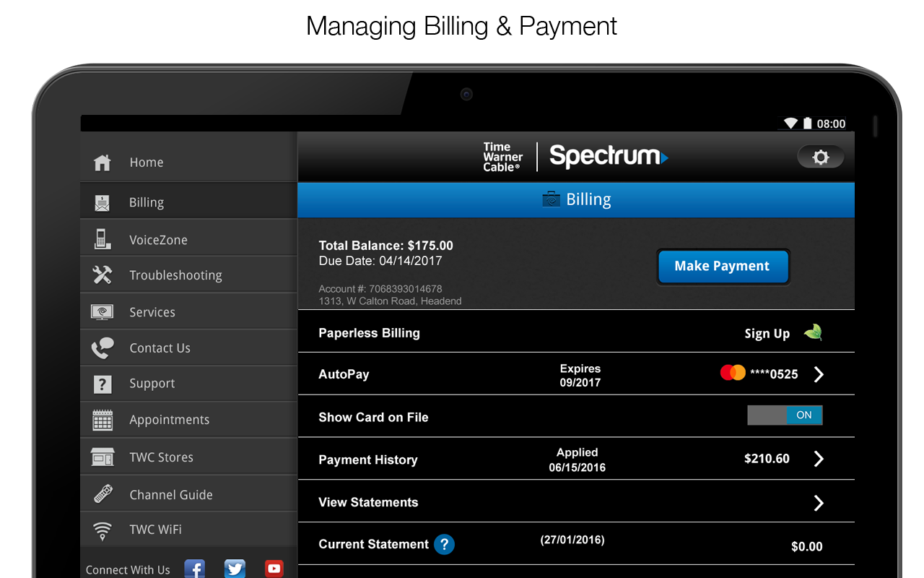Screen dimensions: 924x578
Task: Click the Current Statement help icon
Action: 444,544
